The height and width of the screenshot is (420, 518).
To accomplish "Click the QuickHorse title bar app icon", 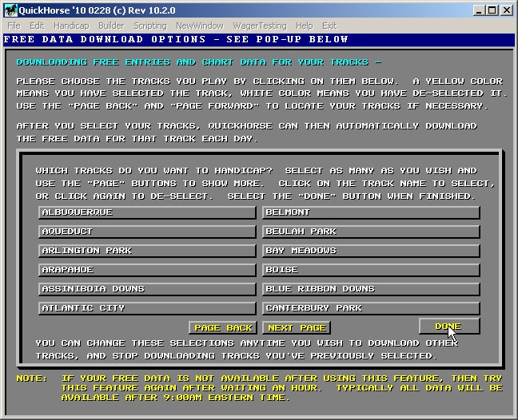I will coord(9,10).
